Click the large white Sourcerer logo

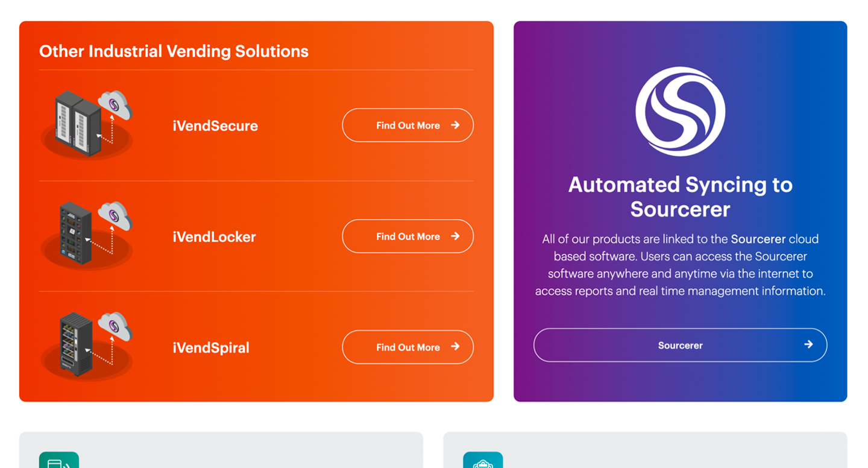tap(680, 112)
